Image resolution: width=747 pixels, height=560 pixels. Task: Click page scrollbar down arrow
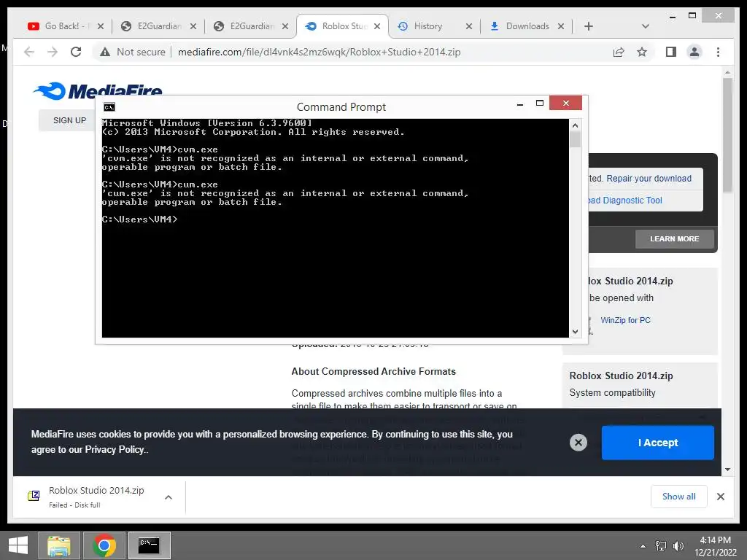point(727,470)
